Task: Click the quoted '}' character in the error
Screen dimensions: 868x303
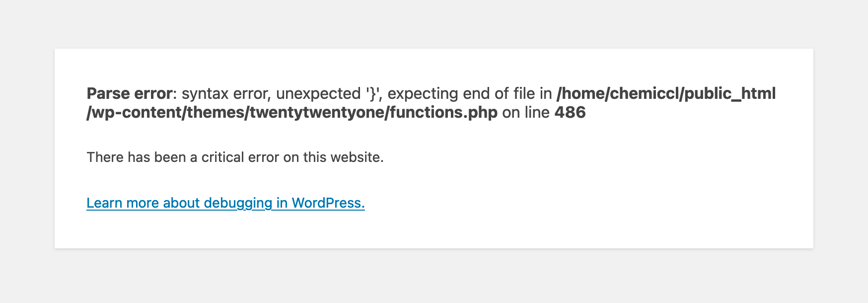Action: coord(373,93)
